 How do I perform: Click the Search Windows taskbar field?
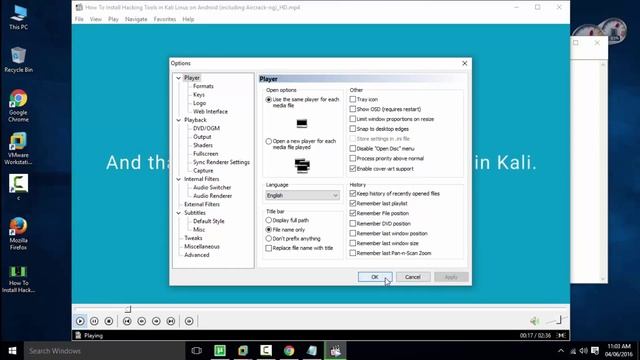point(104,351)
